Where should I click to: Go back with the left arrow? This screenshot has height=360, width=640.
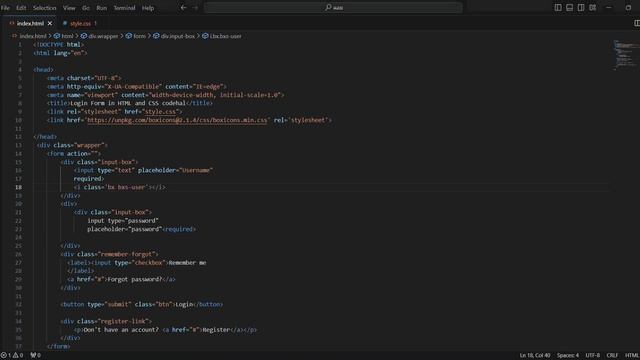tap(183, 7)
